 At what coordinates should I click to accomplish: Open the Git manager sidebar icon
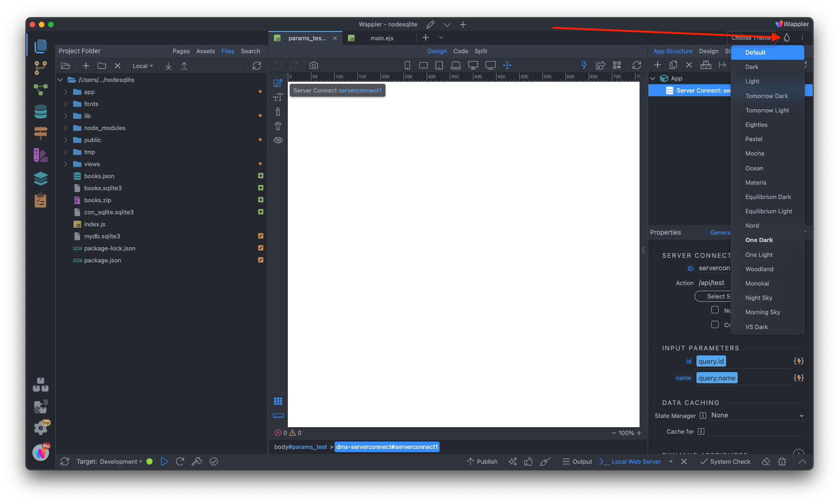pyautogui.click(x=41, y=68)
